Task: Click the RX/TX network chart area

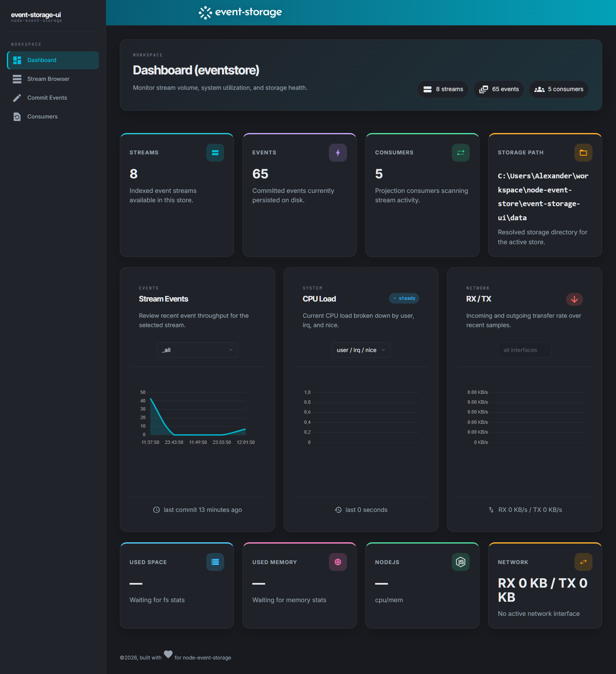Action: coord(524,417)
